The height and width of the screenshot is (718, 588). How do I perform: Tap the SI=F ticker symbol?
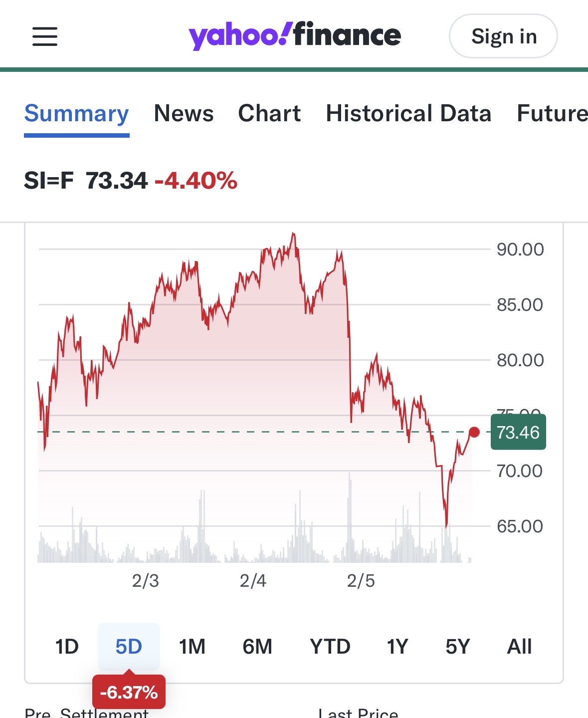pos(49,181)
